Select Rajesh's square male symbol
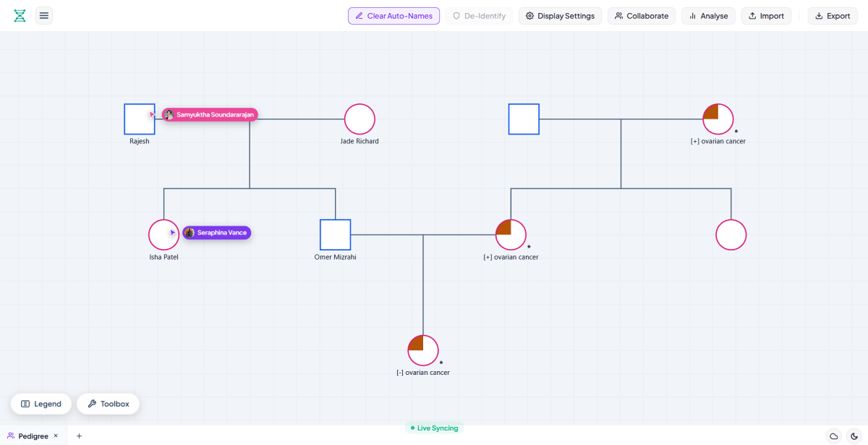Viewport: 868px width, 445px height. tap(139, 119)
